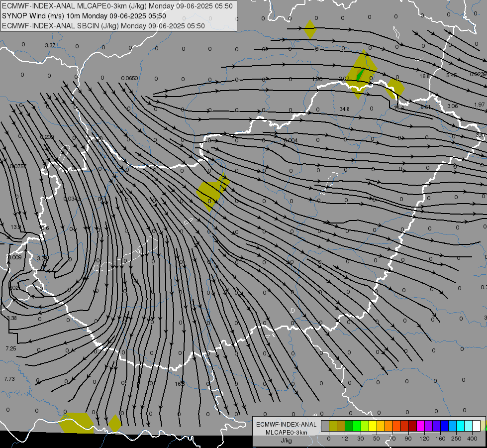Click the map value 0.004
487x448 pixels.
291,140
